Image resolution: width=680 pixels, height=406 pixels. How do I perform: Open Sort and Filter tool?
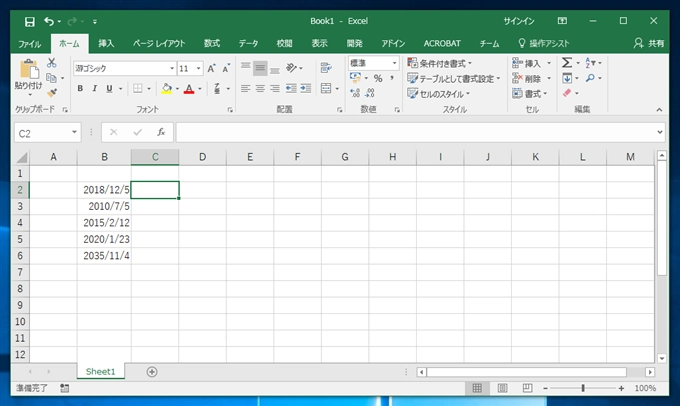pos(590,63)
